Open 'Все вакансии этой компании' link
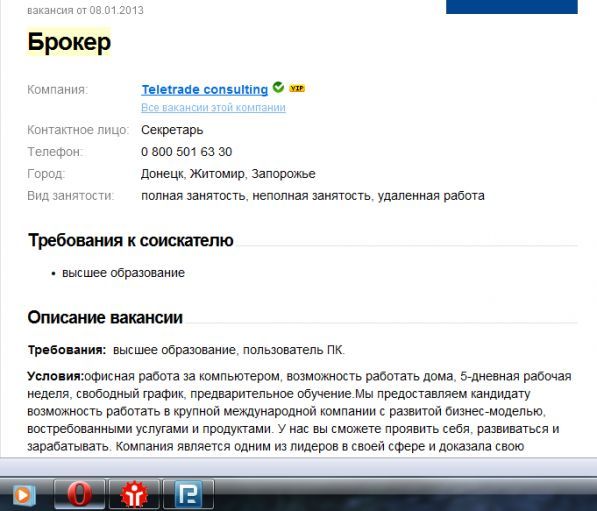 pyautogui.click(x=213, y=108)
